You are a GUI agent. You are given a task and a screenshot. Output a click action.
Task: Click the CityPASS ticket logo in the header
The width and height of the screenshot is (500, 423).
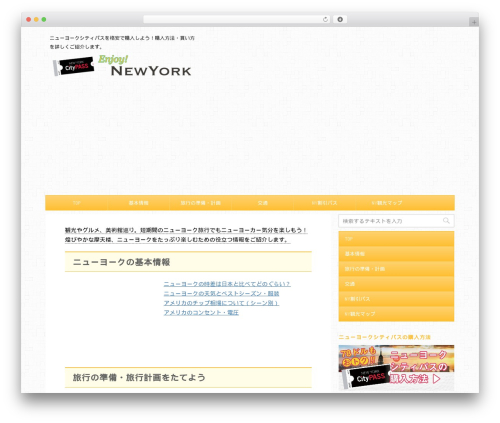coord(73,66)
